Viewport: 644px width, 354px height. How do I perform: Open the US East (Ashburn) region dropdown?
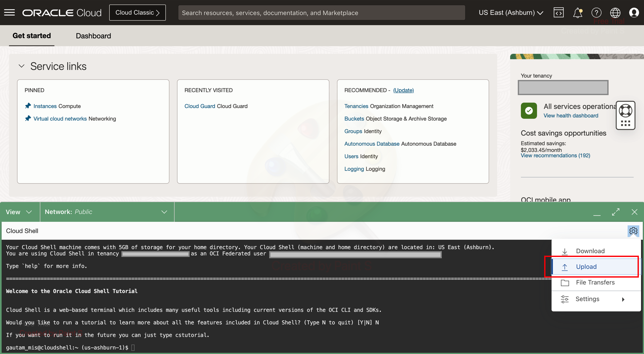[x=511, y=13]
